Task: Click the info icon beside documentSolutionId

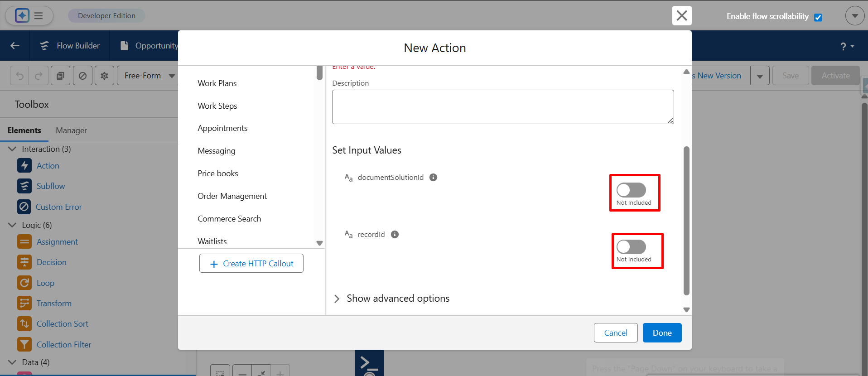Action: pos(433,177)
